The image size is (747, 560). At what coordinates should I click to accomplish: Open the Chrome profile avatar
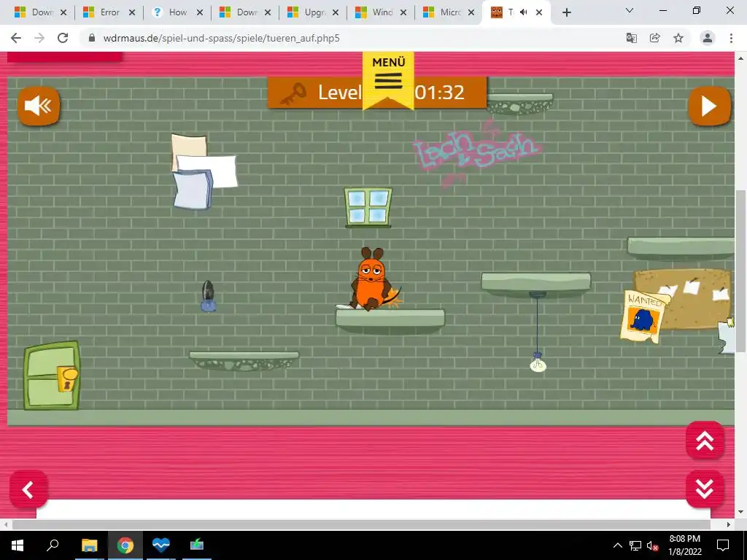[x=708, y=38]
